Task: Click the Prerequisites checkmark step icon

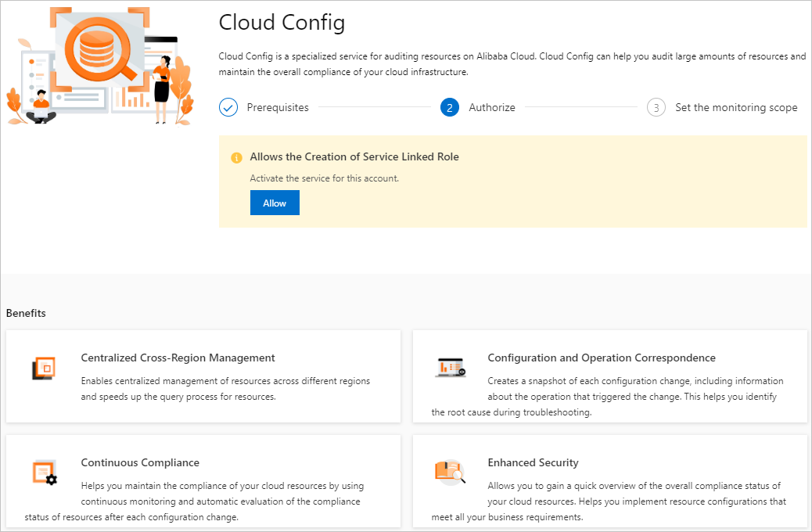Action: [228, 107]
